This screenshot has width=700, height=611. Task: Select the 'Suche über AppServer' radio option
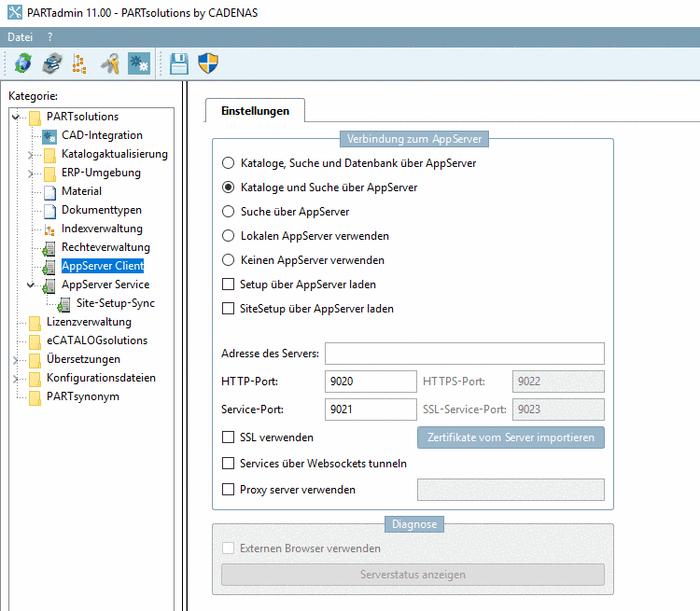[x=228, y=211]
